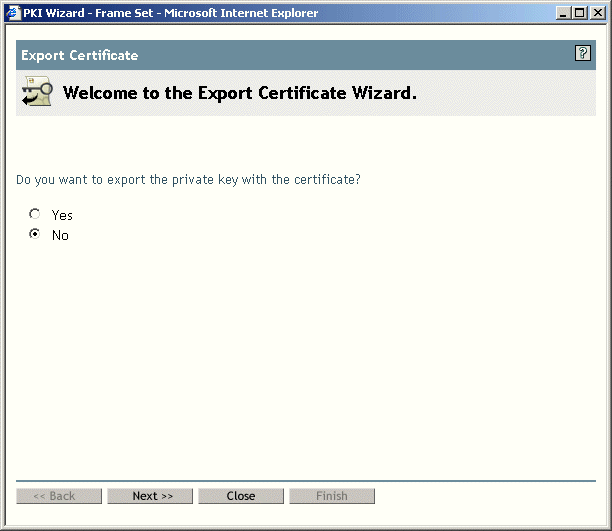The image size is (612, 531).
Task: Click 'Welcome to the Export Certificate Wizard.' heading
Action: 240,93
